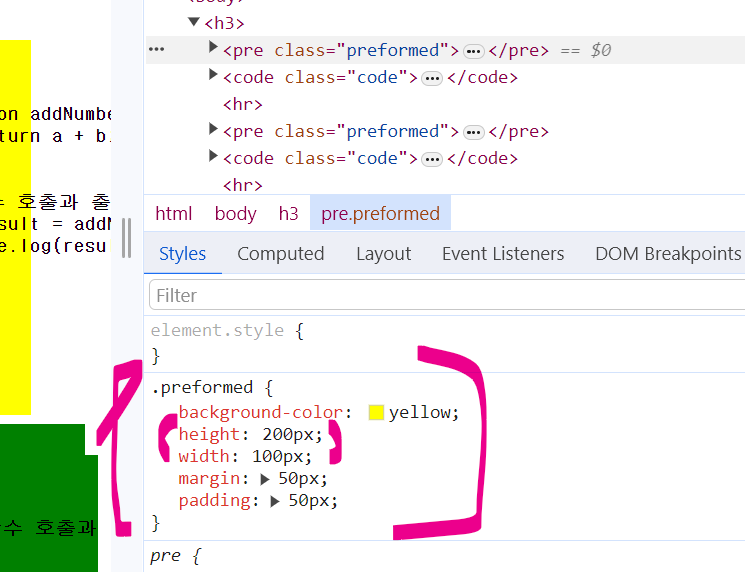Focus the styles Filter input
This screenshot has width=745, height=572.
coord(447,295)
